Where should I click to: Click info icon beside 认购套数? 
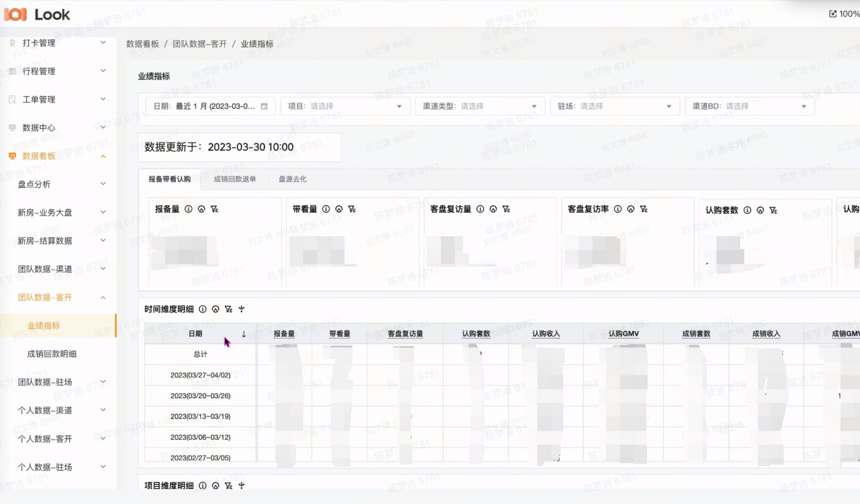(747, 210)
